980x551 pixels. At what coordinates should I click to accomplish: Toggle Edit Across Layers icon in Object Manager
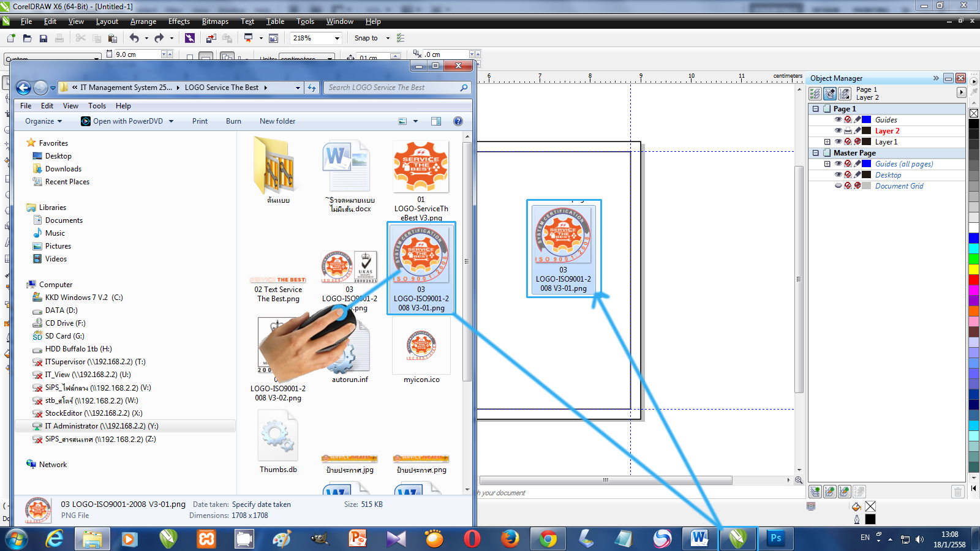coord(830,94)
